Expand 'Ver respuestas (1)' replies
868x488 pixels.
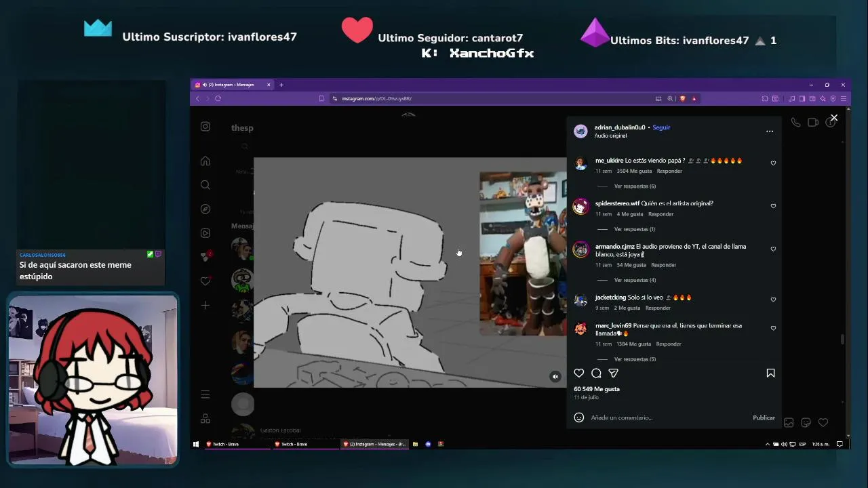tap(635, 229)
